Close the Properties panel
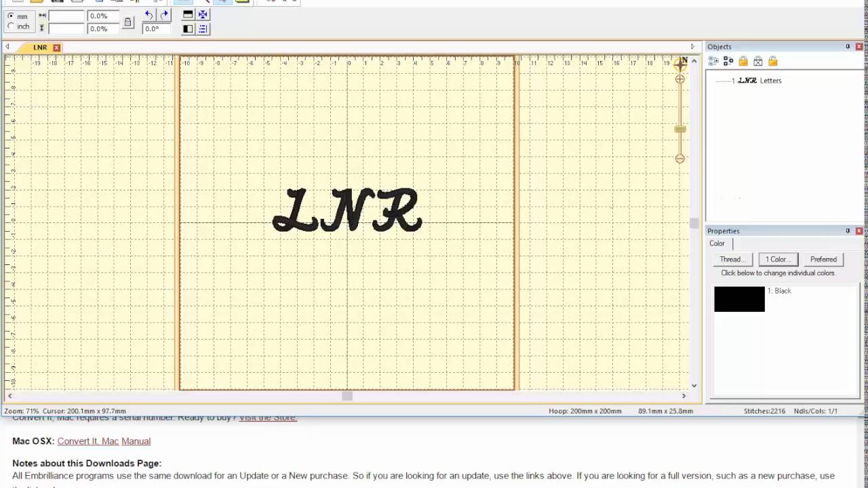 (859, 231)
